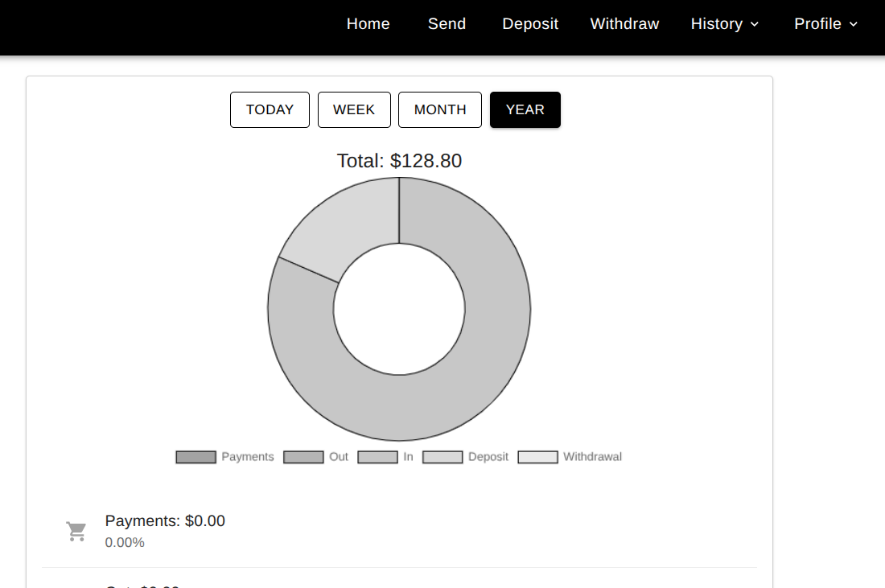Screen dimensions: 885x588
Task: Click the chevron arrow next to History
Action: click(755, 24)
